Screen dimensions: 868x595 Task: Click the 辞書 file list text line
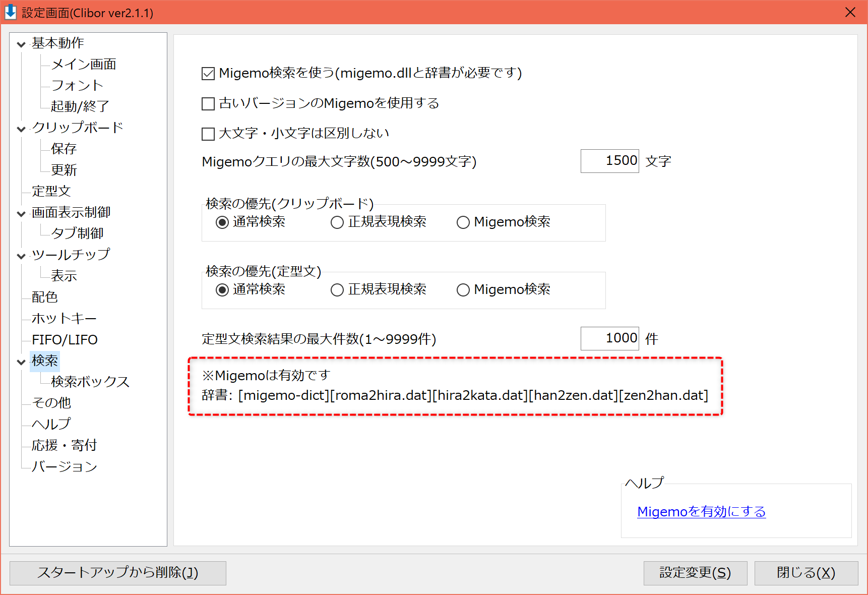pos(455,395)
